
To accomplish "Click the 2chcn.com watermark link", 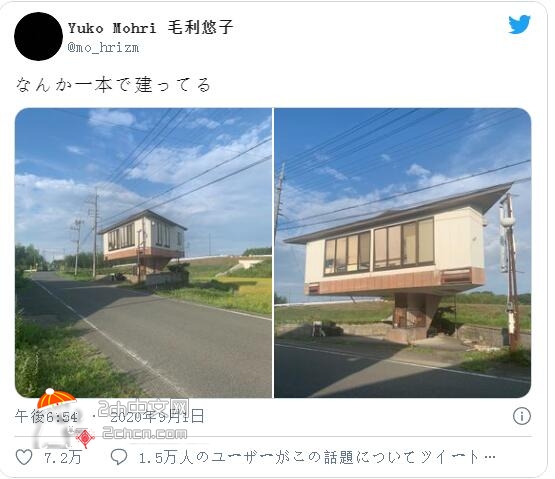I will click(x=144, y=433).
